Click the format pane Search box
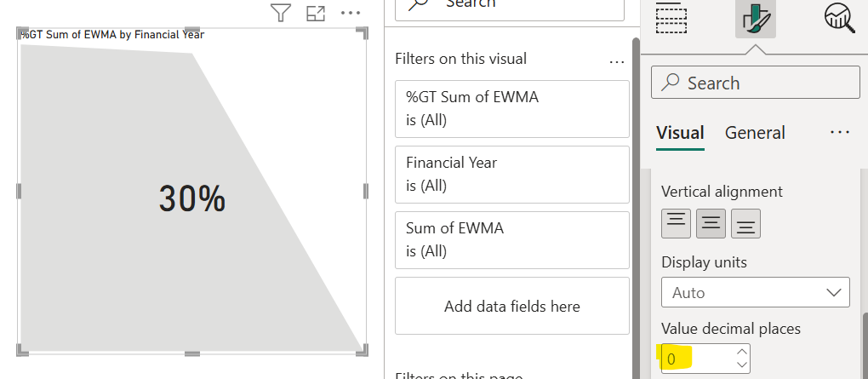The image size is (868, 379). [756, 83]
